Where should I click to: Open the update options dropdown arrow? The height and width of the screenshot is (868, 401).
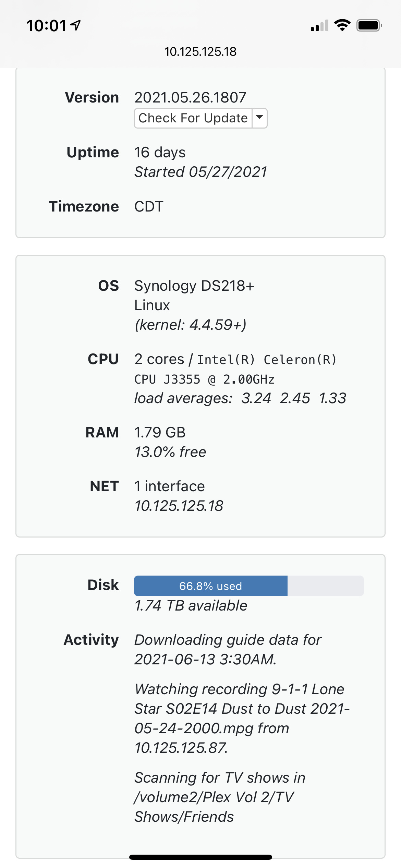(260, 118)
